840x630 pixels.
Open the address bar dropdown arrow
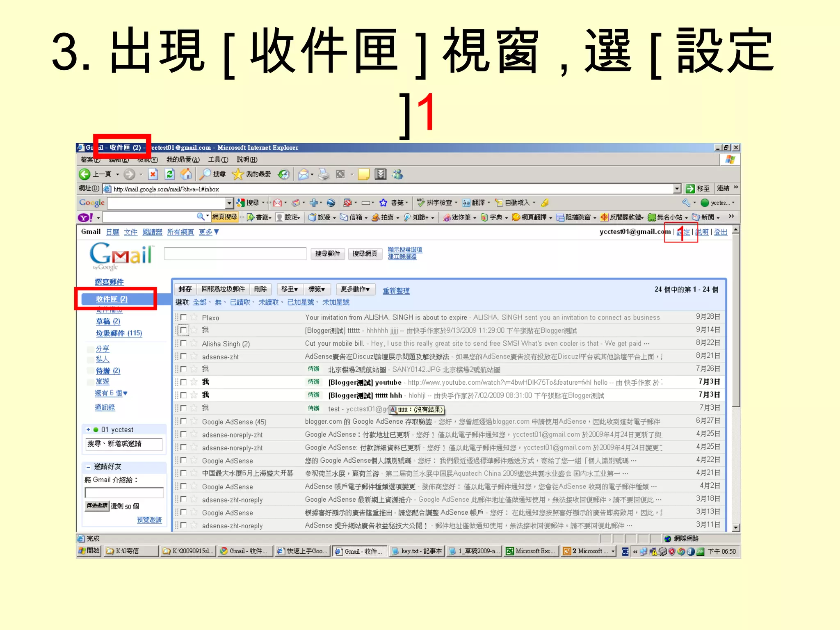click(677, 189)
